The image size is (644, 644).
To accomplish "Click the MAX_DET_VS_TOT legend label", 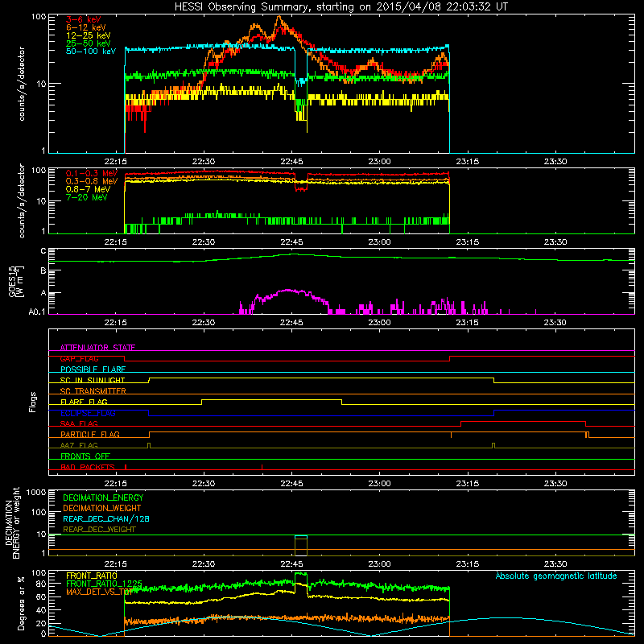I will 99,592.
